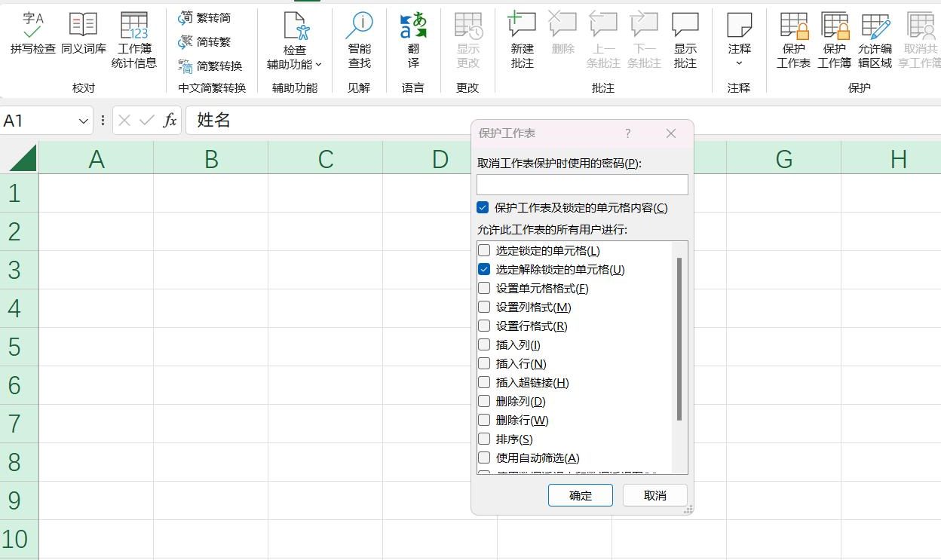
Task: Enable 设置列格式 checkbox
Action: 485,307
